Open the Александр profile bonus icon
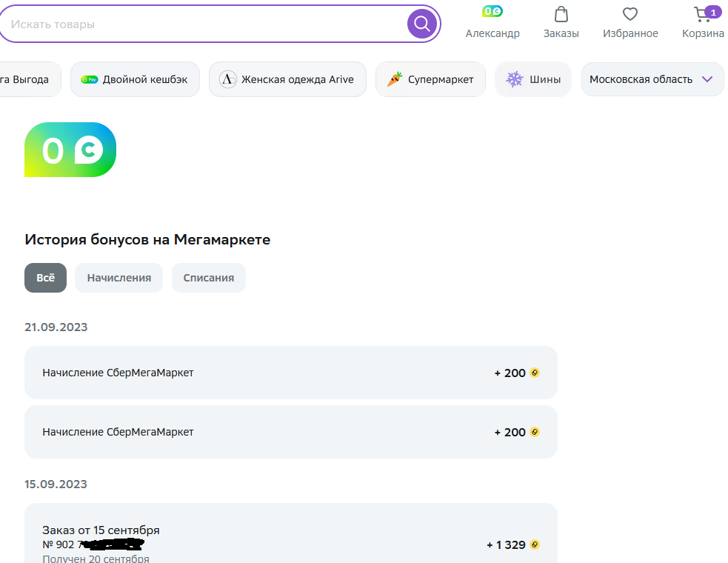The height and width of the screenshot is (563, 728). pyautogui.click(x=492, y=11)
